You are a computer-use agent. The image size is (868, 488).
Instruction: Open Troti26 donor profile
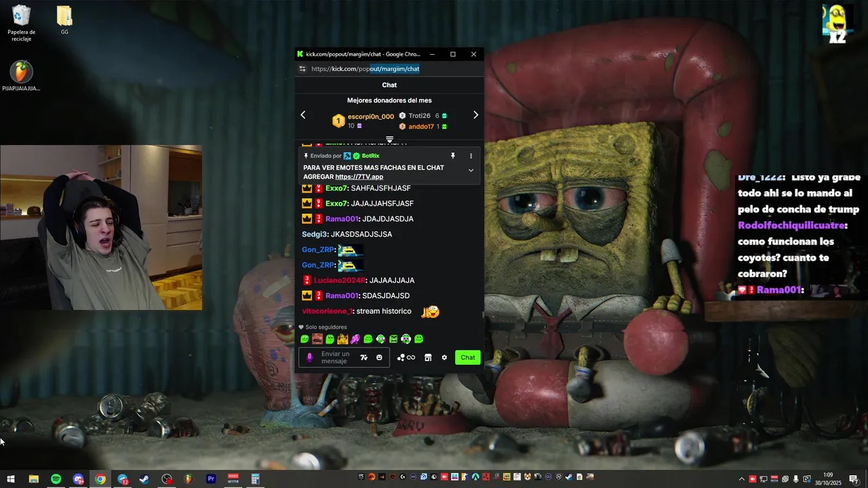coord(419,116)
